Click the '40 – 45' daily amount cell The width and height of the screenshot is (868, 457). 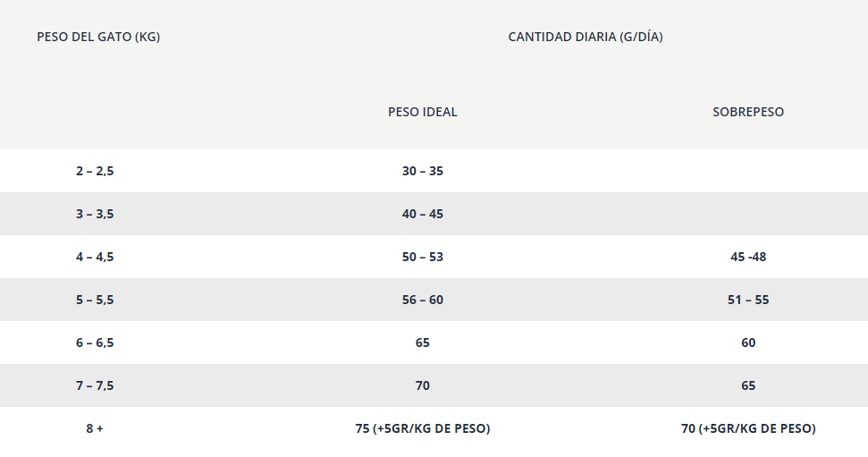pos(423,214)
